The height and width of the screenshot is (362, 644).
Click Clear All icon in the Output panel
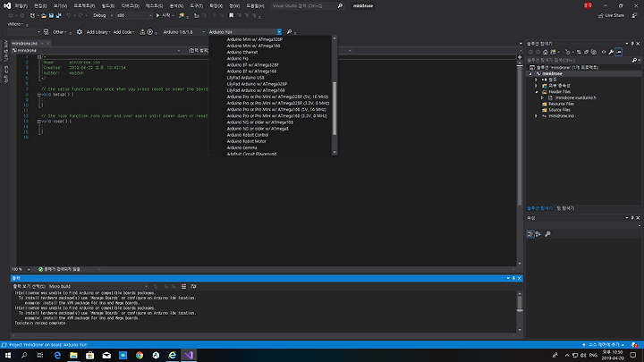(x=183, y=287)
